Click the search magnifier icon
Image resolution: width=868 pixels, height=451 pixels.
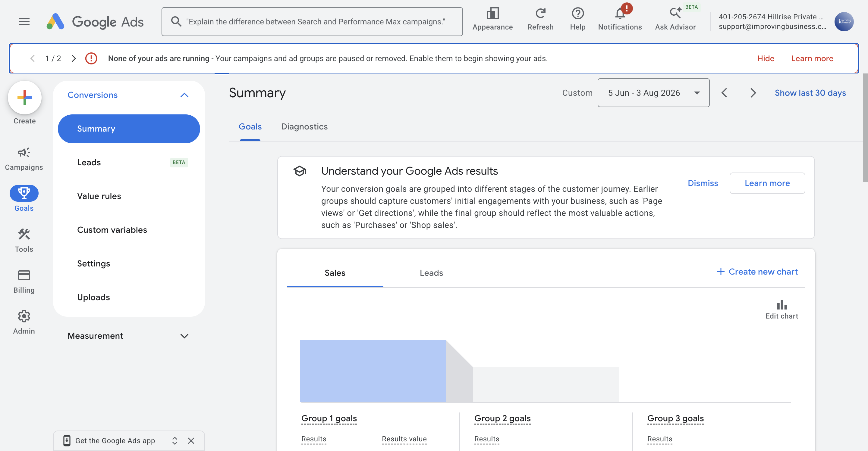[176, 22]
